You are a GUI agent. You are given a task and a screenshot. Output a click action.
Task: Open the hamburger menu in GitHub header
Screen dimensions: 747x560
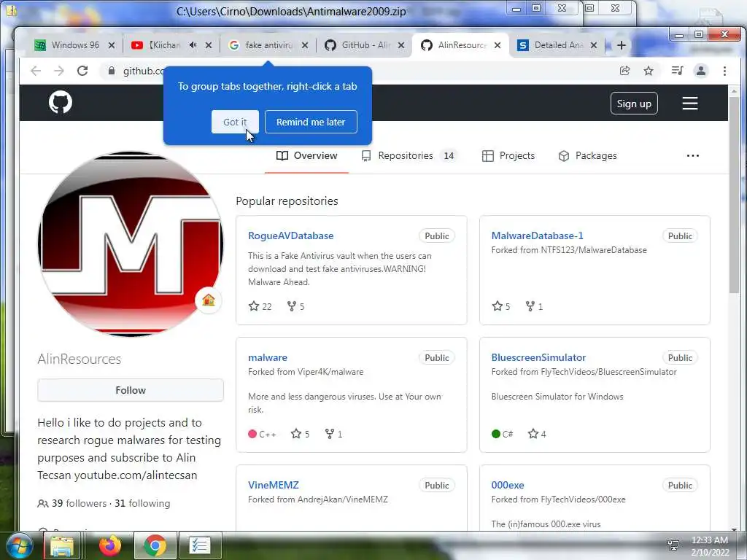click(x=690, y=104)
